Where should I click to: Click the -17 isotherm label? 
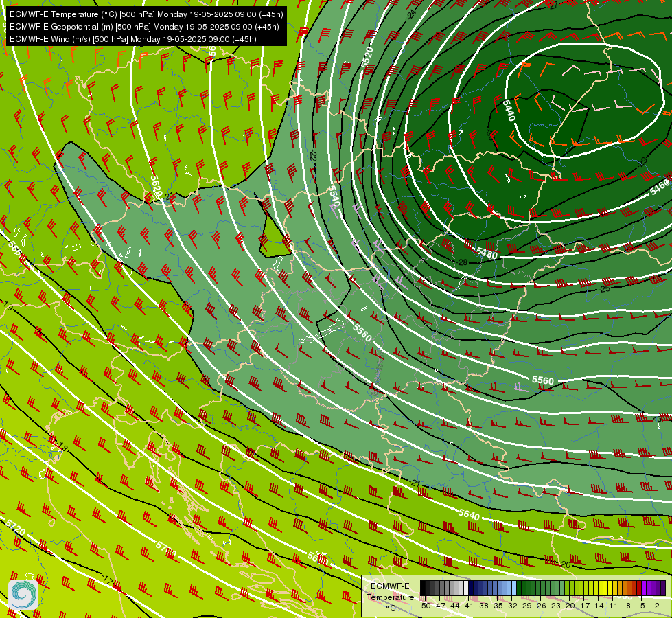click(x=106, y=581)
